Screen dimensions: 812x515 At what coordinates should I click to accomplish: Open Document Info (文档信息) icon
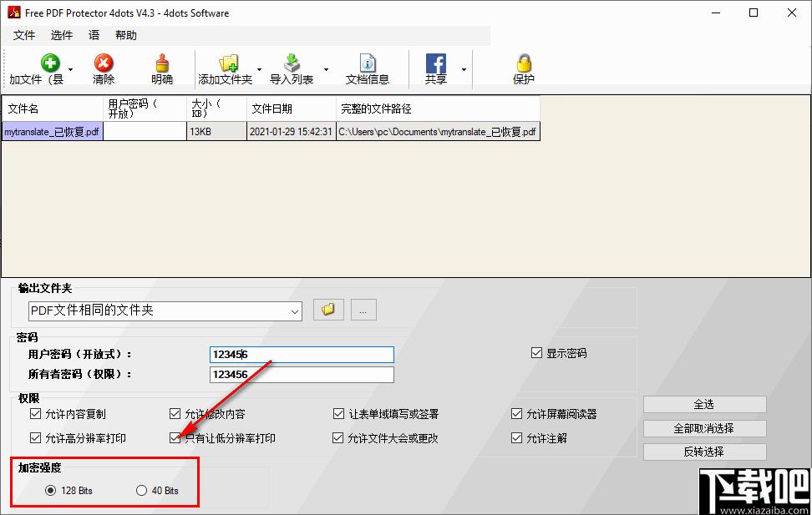click(x=368, y=63)
